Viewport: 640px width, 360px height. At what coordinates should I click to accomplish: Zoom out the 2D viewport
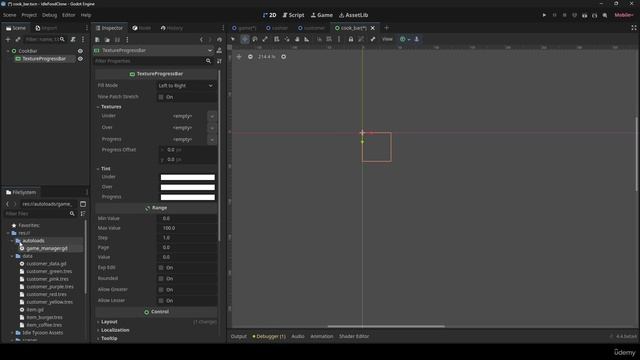point(250,57)
